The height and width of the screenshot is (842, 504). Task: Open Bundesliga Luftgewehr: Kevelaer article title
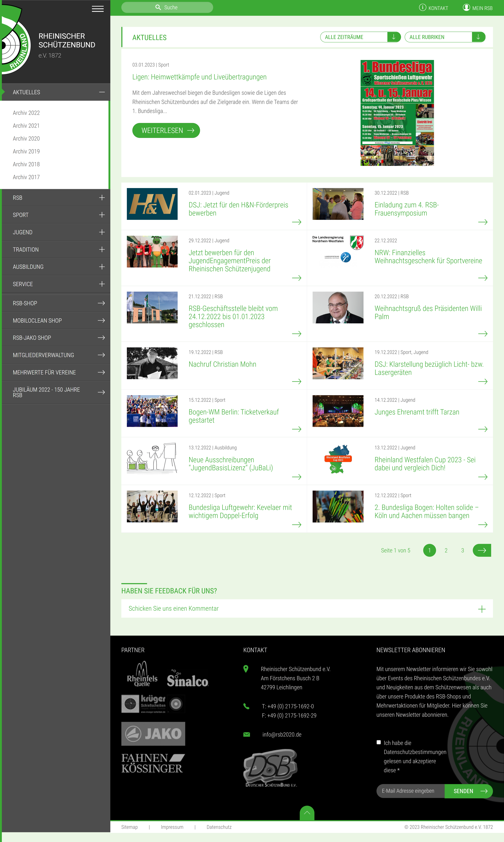click(240, 512)
